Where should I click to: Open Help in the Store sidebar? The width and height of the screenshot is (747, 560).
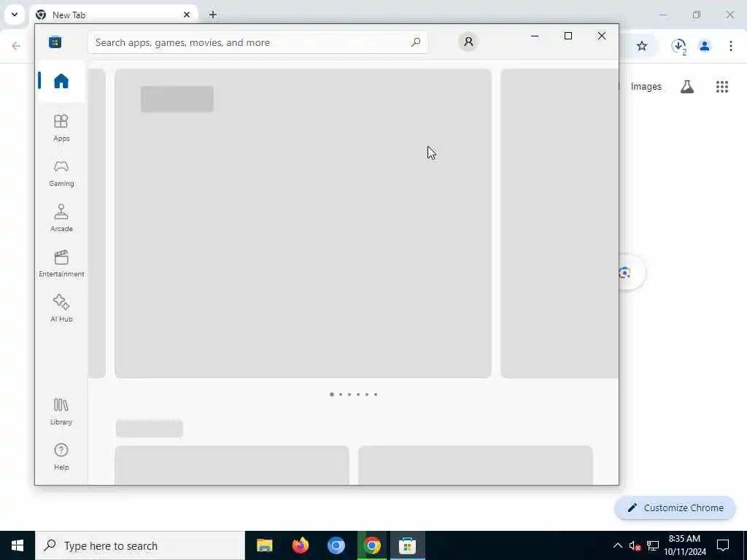pyautogui.click(x=61, y=456)
